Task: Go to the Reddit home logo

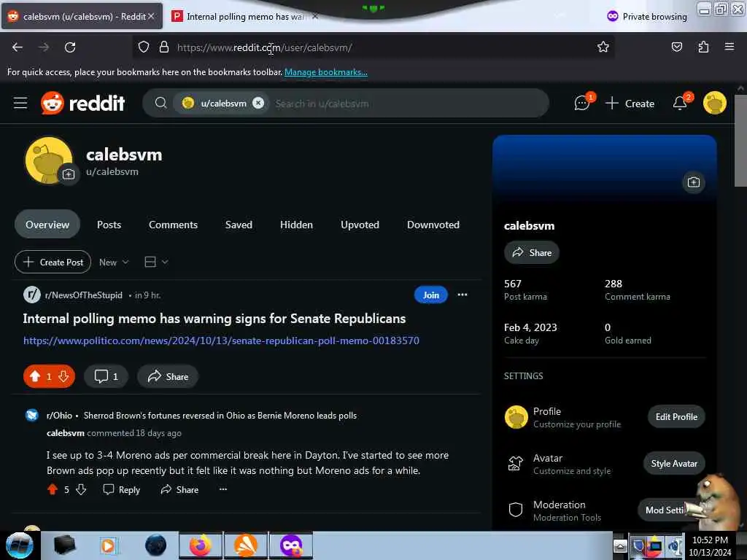Action: (83, 103)
